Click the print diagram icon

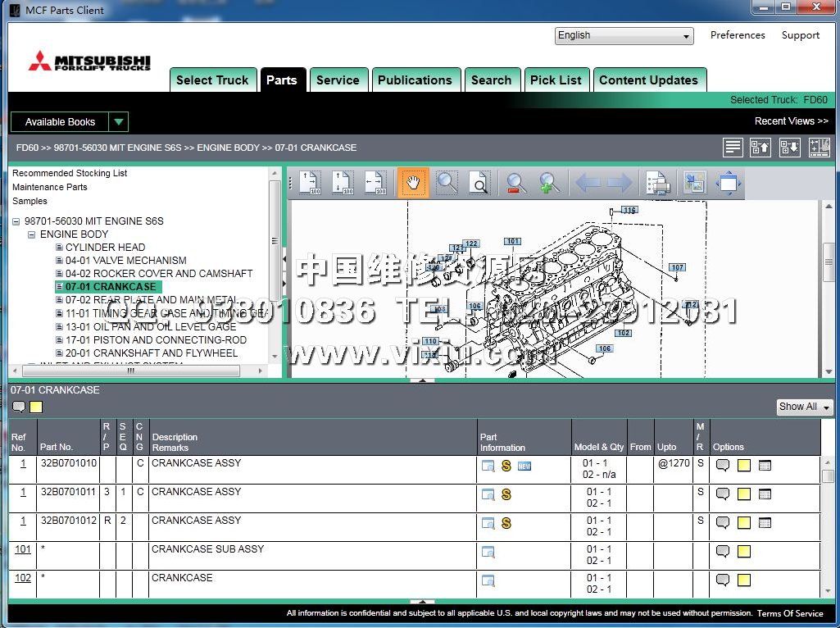(657, 183)
